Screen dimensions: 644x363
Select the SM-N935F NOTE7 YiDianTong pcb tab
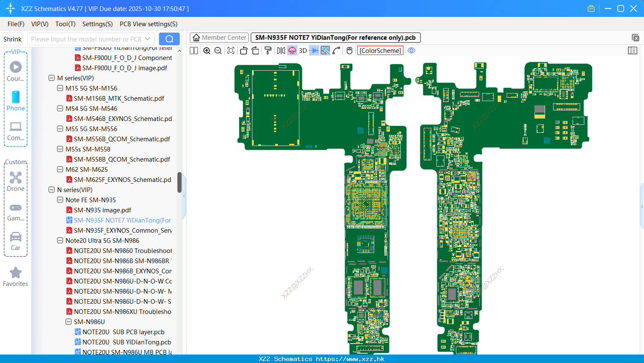pos(335,38)
